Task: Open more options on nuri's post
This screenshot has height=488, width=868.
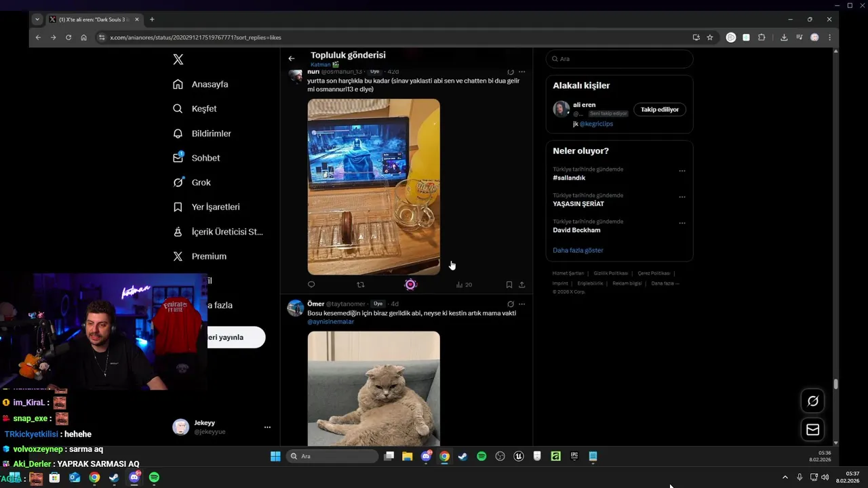Action: coord(521,72)
